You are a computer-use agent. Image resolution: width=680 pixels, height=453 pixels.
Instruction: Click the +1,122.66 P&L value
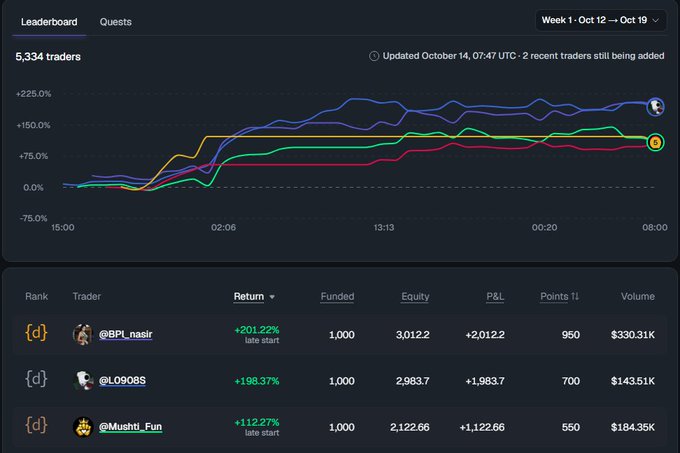click(x=482, y=428)
